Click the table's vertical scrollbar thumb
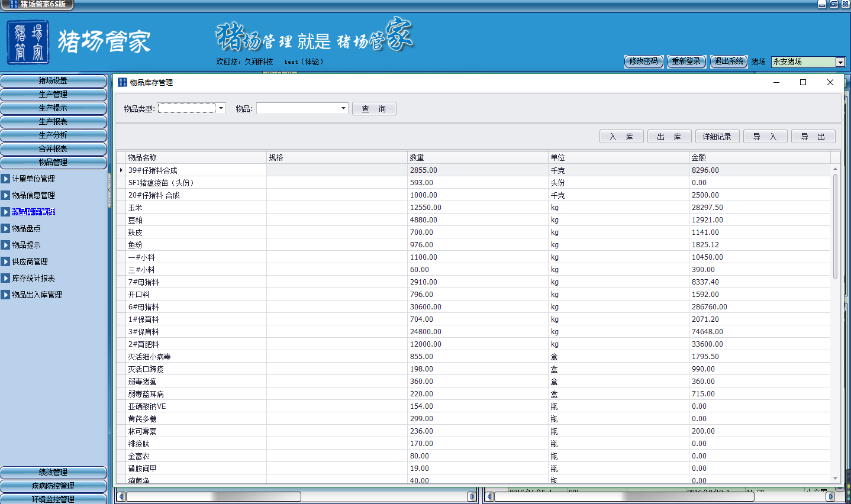The height and width of the screenshot is (504, 851). click(836, 226)
